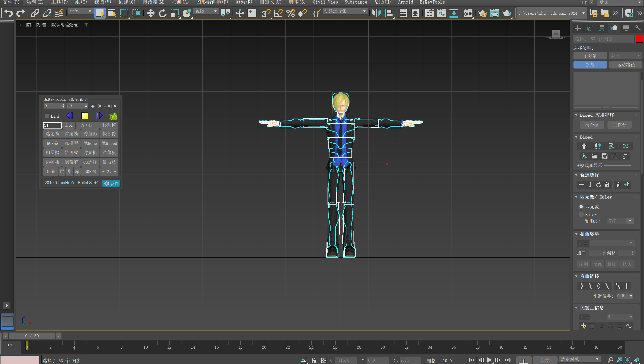The width and height of the screenshot is (644, 364).
Task: Collapse the Biped 应用程序 rollout
Action: (576, 115)
